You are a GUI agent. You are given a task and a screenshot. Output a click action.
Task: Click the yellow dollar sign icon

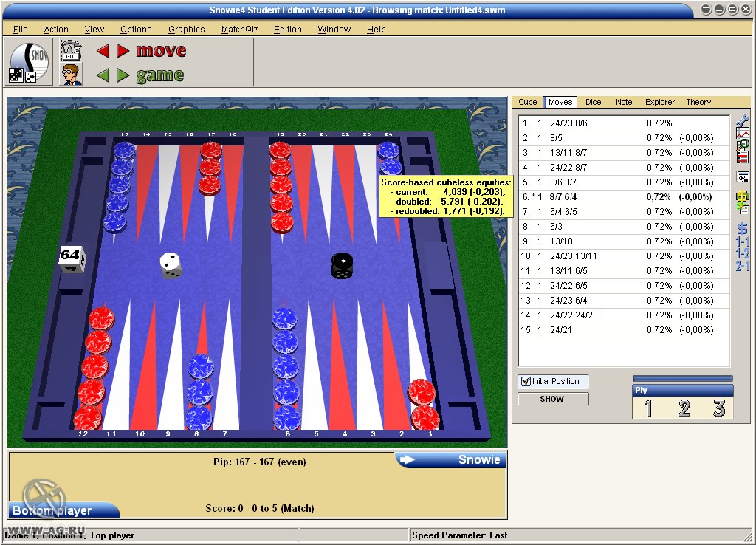coord(743,196)
